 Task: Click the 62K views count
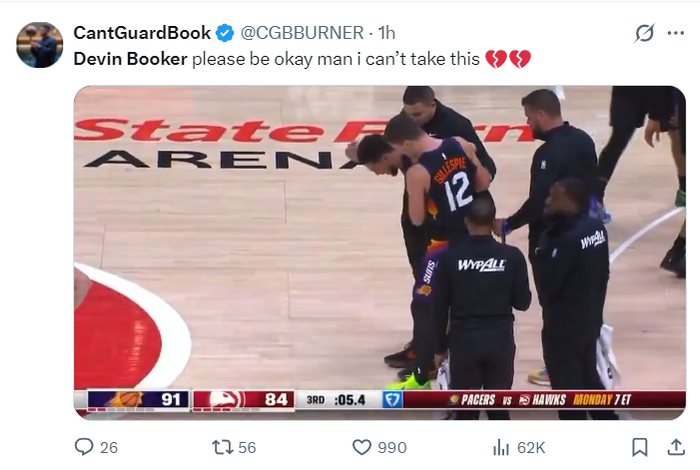(x=531, y=447)
